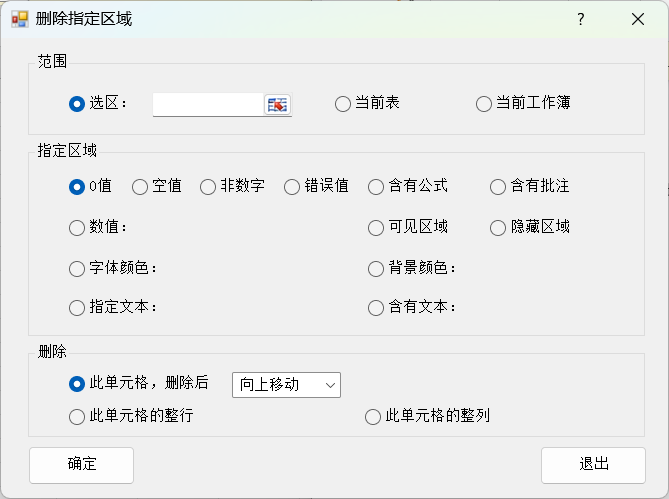
Task: Open the 向上移动 dropdown list
Action: click(x=286, y=385)
